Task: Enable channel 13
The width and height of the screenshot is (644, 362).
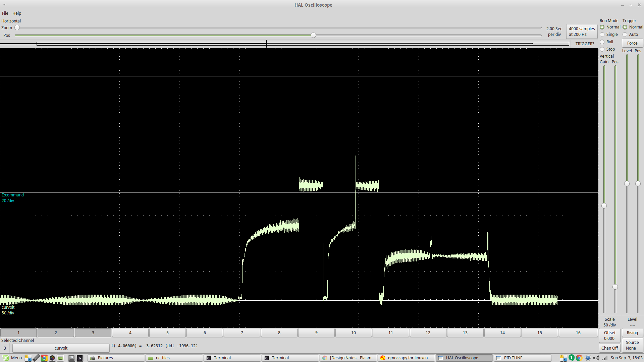Action: 465,333
